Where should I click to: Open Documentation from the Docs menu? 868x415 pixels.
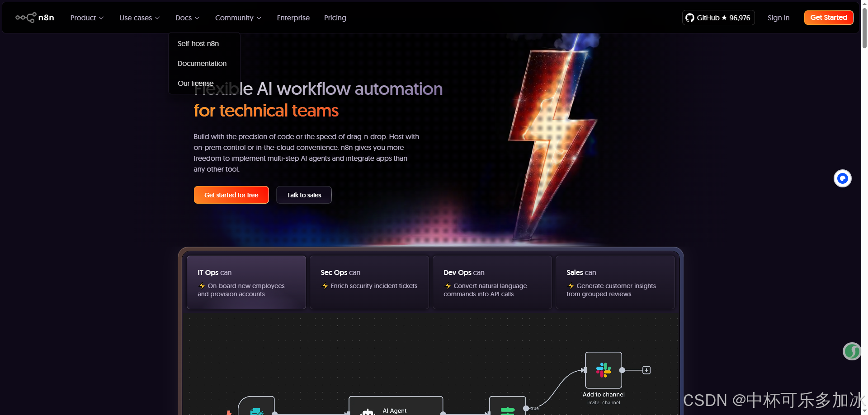[202, 63]
